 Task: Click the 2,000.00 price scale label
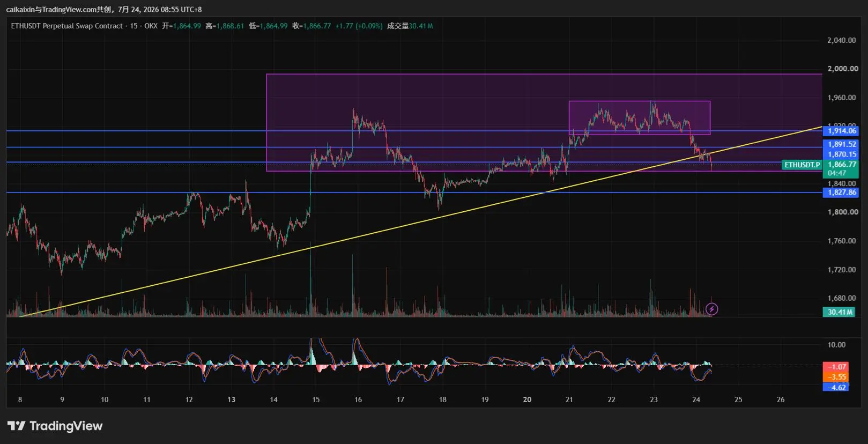pos(842,69)
